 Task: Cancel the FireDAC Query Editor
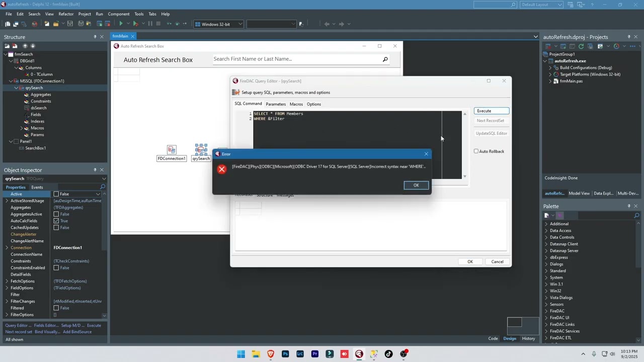(497, 261)
